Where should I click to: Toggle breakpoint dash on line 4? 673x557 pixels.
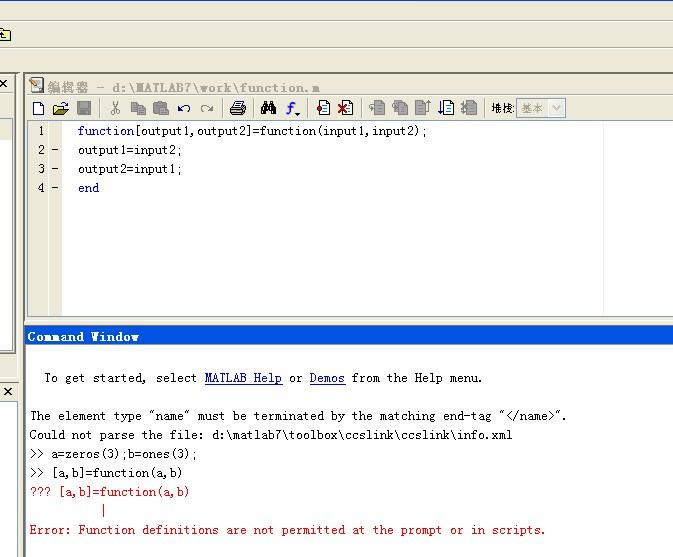55,188
